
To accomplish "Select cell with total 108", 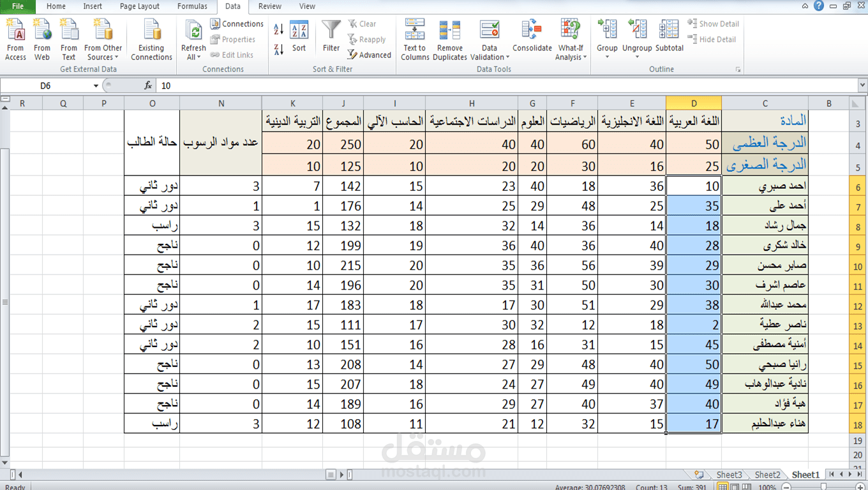I will point(343,424).
